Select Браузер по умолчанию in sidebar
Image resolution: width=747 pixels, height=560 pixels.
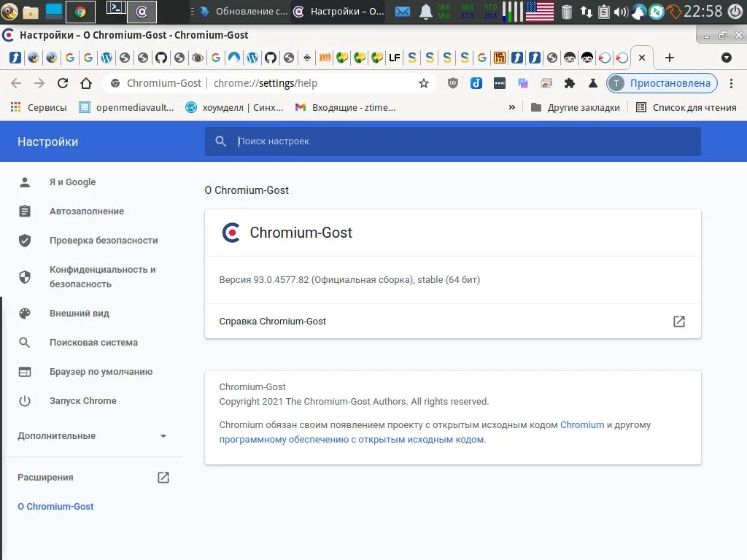pos(101,371)
